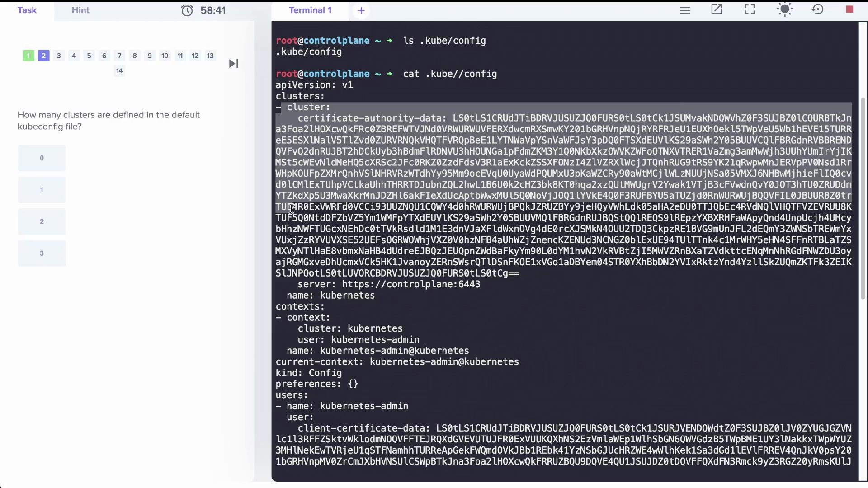This screenshot has width=868, height=488.
Task: Click the question text about clusters
Action: (108, 121)
